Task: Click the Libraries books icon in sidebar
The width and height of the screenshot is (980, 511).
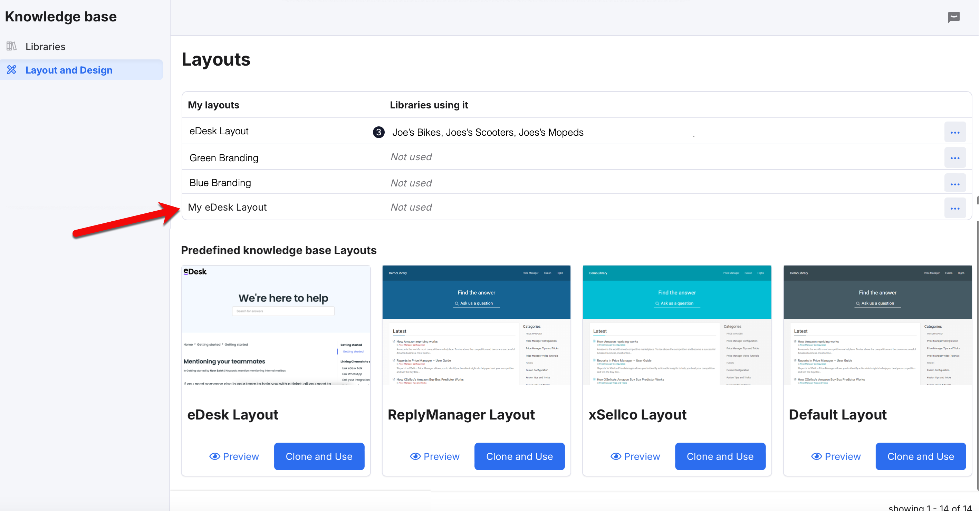Action: point(11,46)
